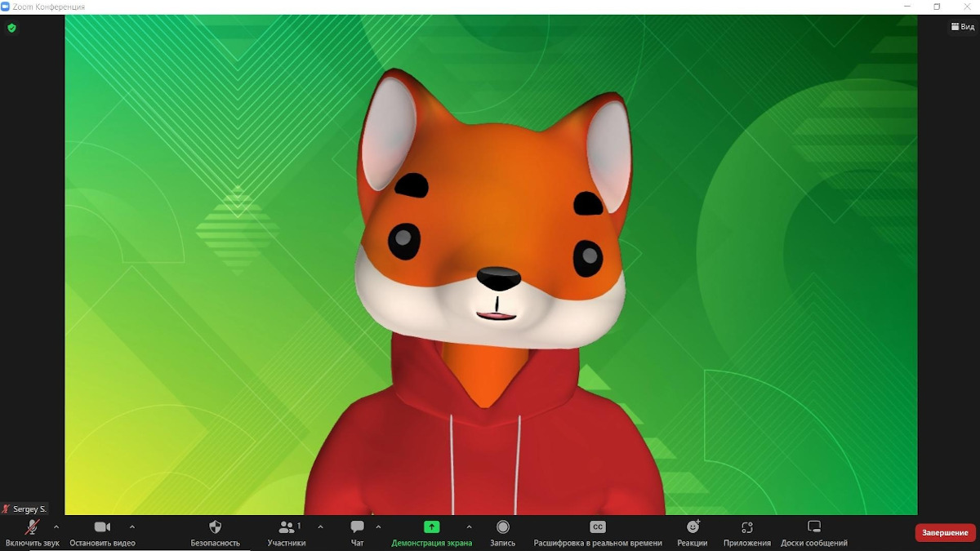Start recording with the Запись button
Image resolution: width=980 pixels, height=551 pixels.
pyautogui.click(x=502, y=531)
